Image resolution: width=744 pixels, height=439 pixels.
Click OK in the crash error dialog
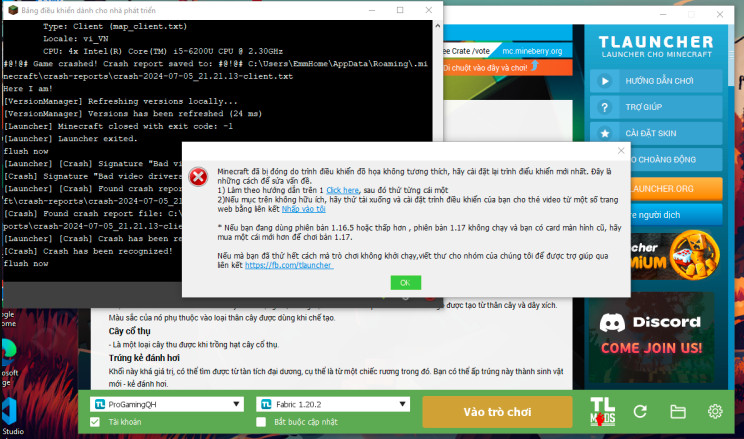tap(405, 283)
